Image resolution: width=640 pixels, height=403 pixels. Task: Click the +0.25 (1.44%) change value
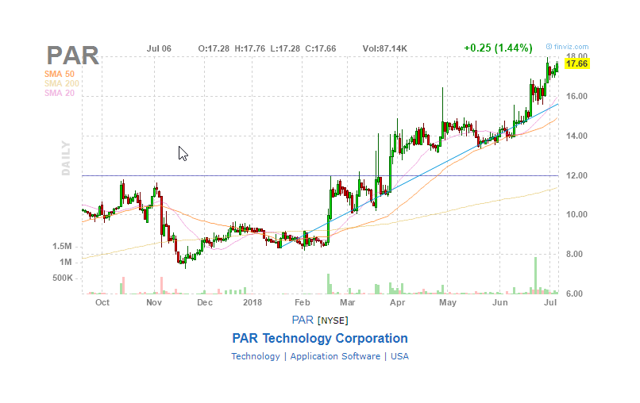point(498,48)
